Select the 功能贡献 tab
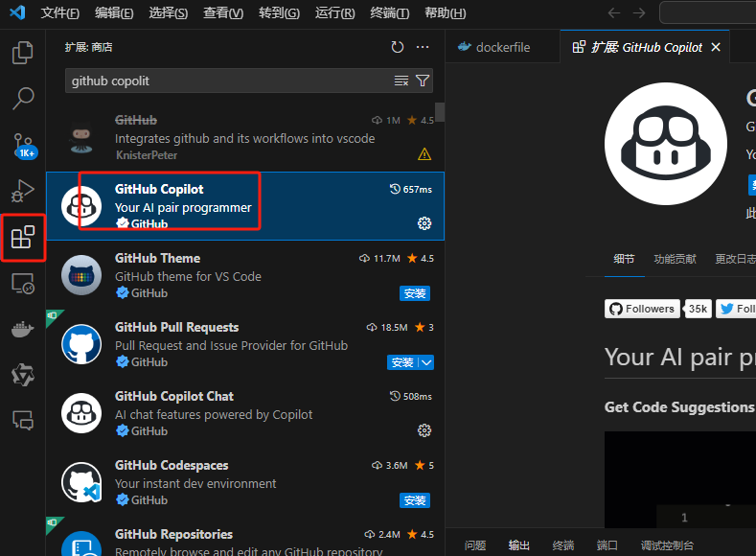 click(x=675, y=259)
